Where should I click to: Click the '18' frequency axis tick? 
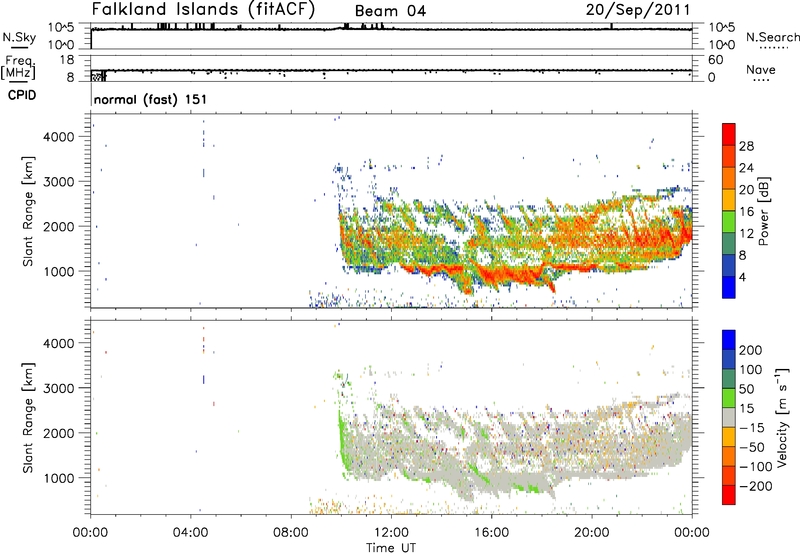(x=67, y=60)
